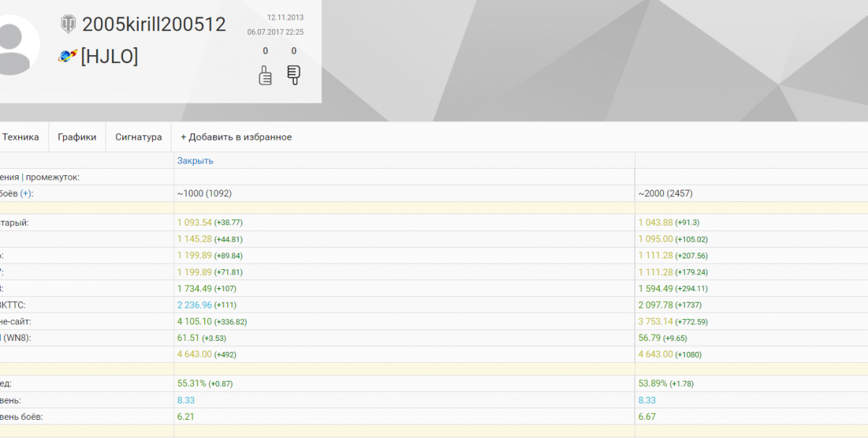Click the не-сайт row label

[16, 321]
